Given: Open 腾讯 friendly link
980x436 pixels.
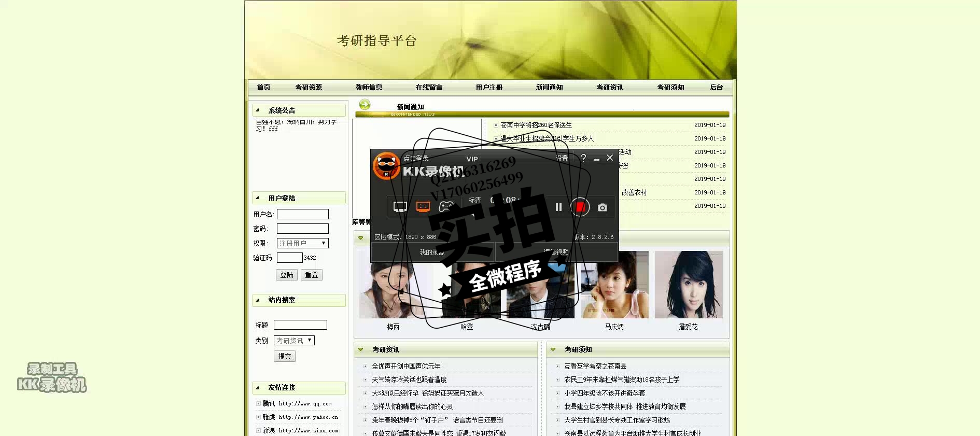Looking at the screenshot, I should click(x=297, y=403).
